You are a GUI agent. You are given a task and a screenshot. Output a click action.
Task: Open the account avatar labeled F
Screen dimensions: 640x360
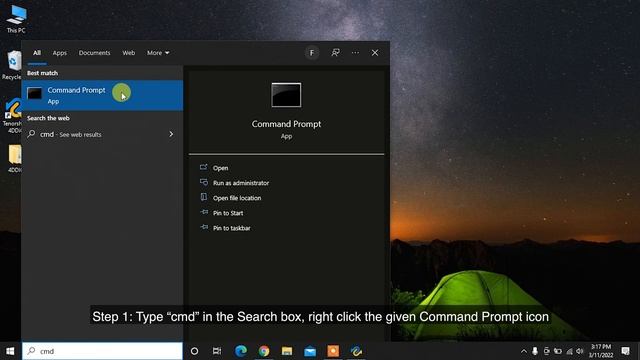pos(312,53)
